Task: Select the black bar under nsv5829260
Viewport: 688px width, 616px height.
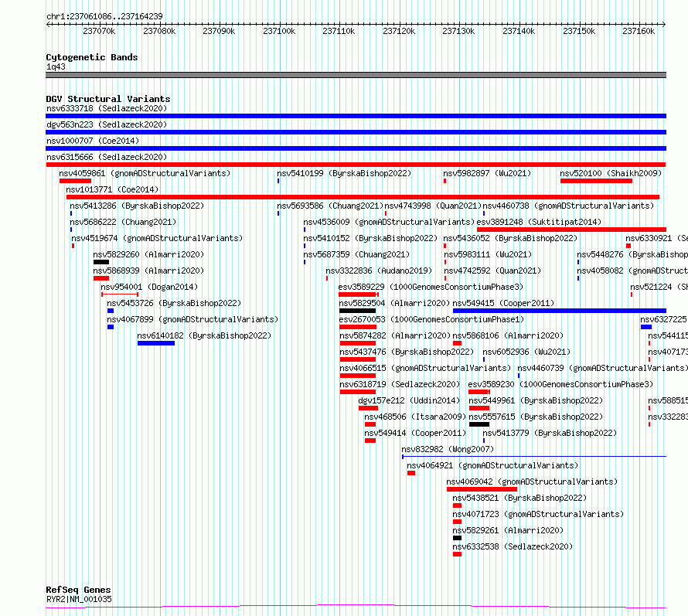Action: [101, 262]
